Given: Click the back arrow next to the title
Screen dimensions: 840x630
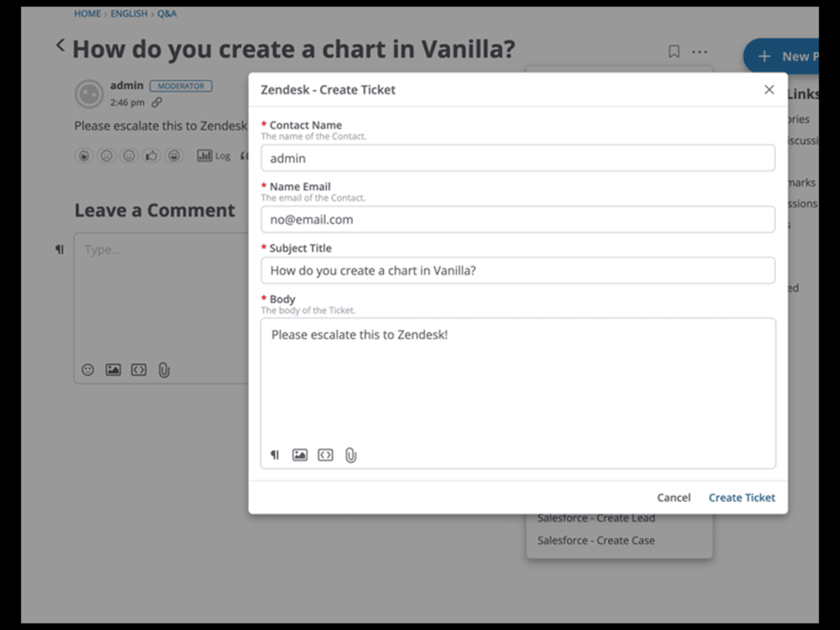Looking at the screenshot, I should pyautogui.click(x=60, y=46).
